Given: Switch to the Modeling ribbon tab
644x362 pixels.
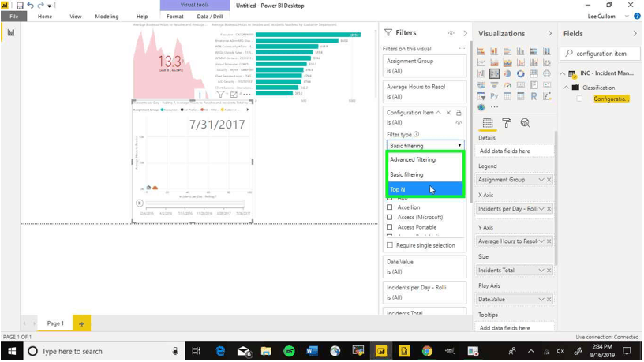Looking at the screenshot, I should pos(107,17).
